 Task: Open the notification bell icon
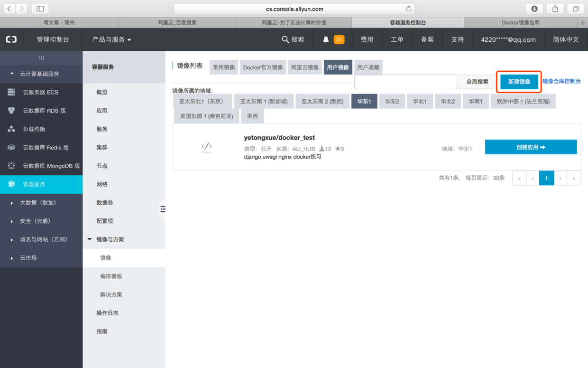click(x=326, y=39)
